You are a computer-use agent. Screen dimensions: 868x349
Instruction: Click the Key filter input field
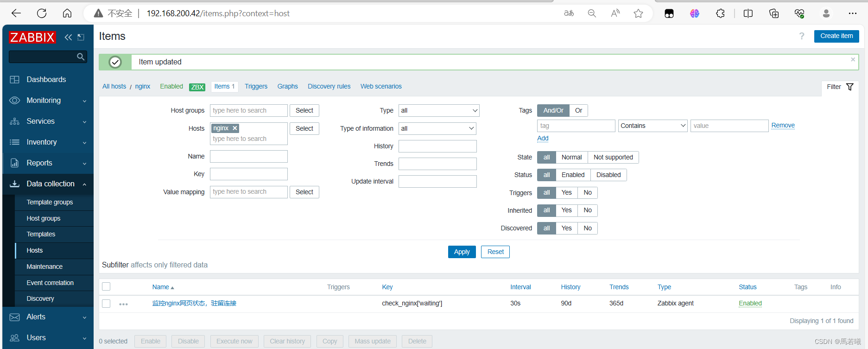[x=249, y=174]
